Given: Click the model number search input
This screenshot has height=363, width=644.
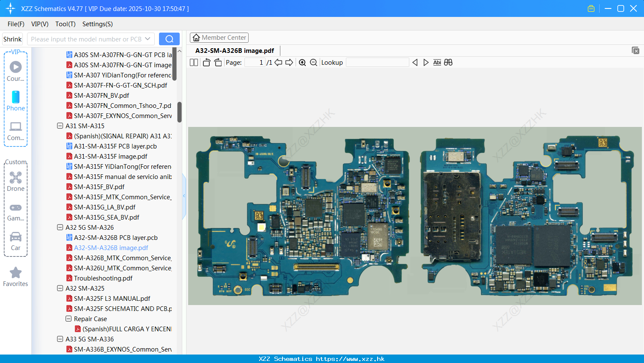Looking at the screenshot, I should (86, 39).
